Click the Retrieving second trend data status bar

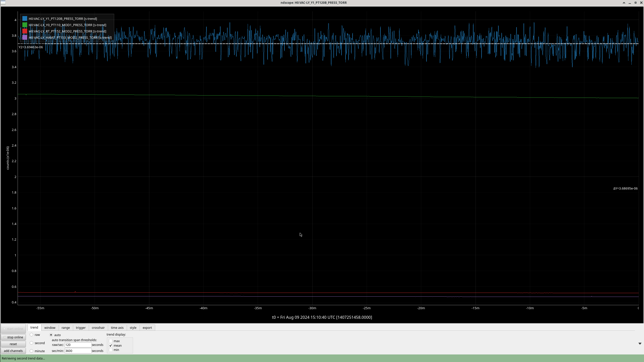tap(322, 358)
